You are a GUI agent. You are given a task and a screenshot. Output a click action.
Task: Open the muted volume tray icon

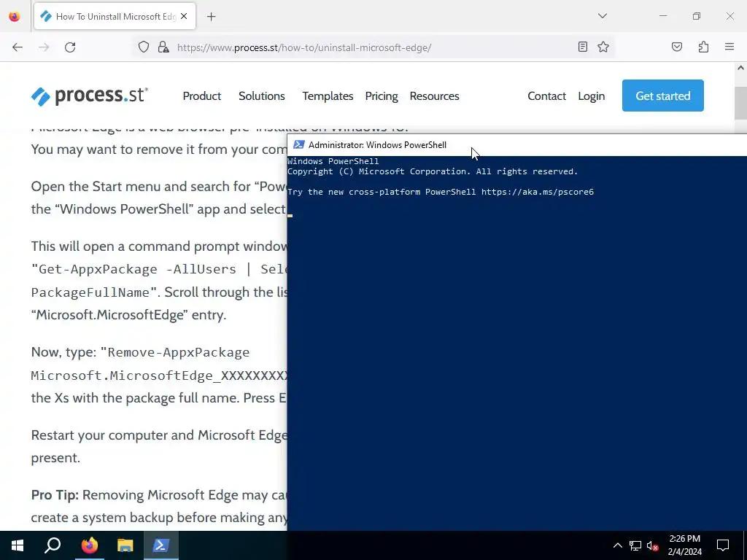click(652, 545)
